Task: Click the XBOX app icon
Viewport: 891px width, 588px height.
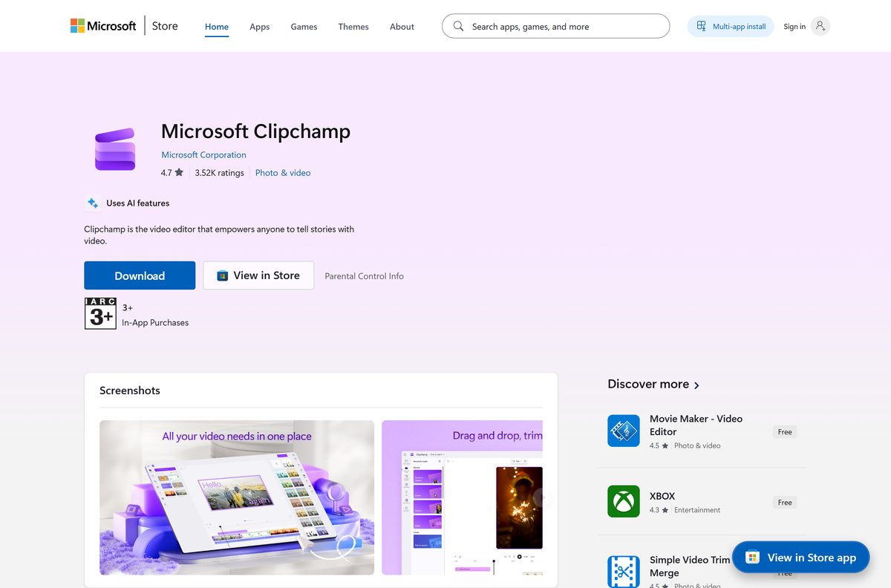Action: point(624,501)
